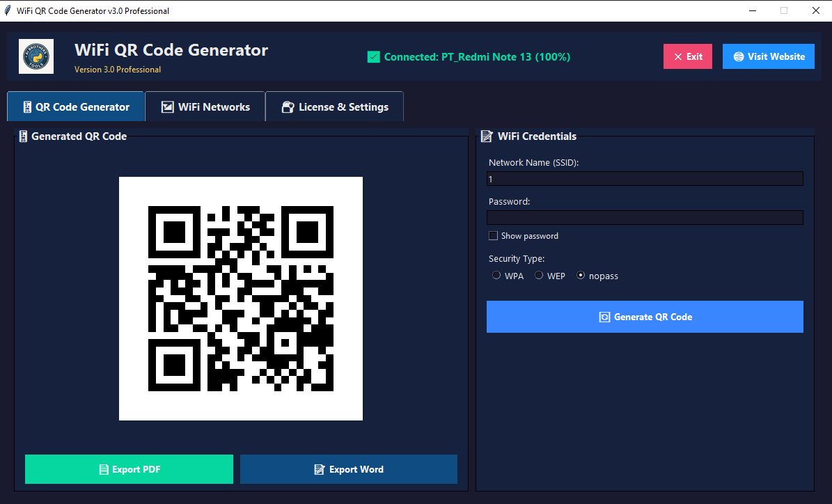Click the Version 3.0 Professional label

[117, 70]
